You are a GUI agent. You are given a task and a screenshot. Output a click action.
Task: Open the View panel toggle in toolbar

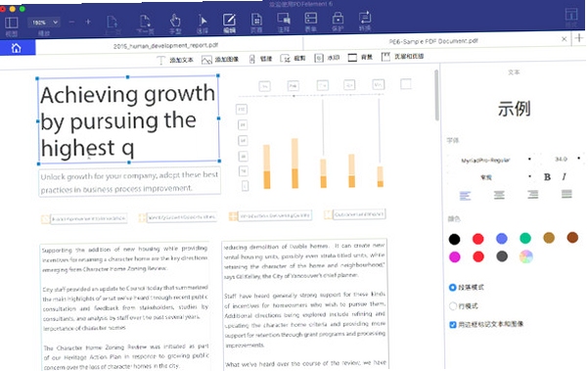(11, 25)
